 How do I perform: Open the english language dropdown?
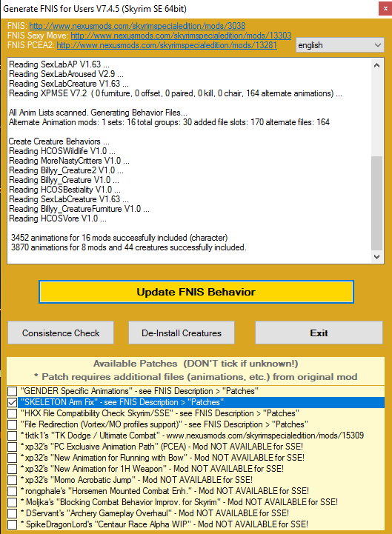(340, 45)
